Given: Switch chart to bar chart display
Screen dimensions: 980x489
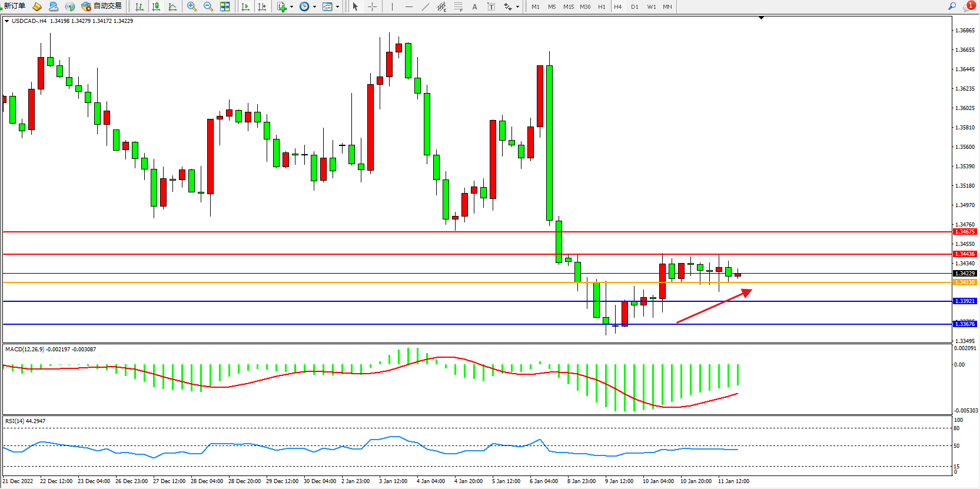Looking at the screenshot, I should (x=139, y=6).
